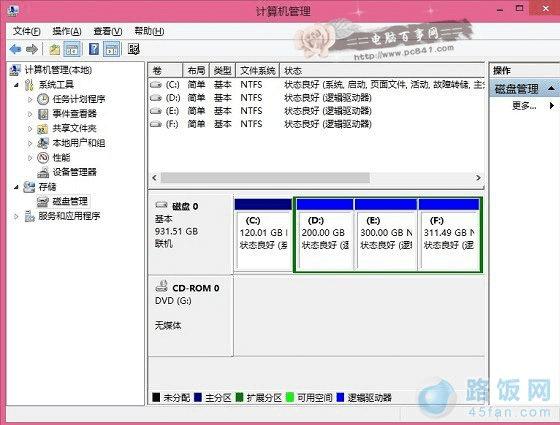Image resolution: width=560 pixels, height=425 pixels.
Task: Click the Back arrow toolbar icon
Action: (15, 49)
